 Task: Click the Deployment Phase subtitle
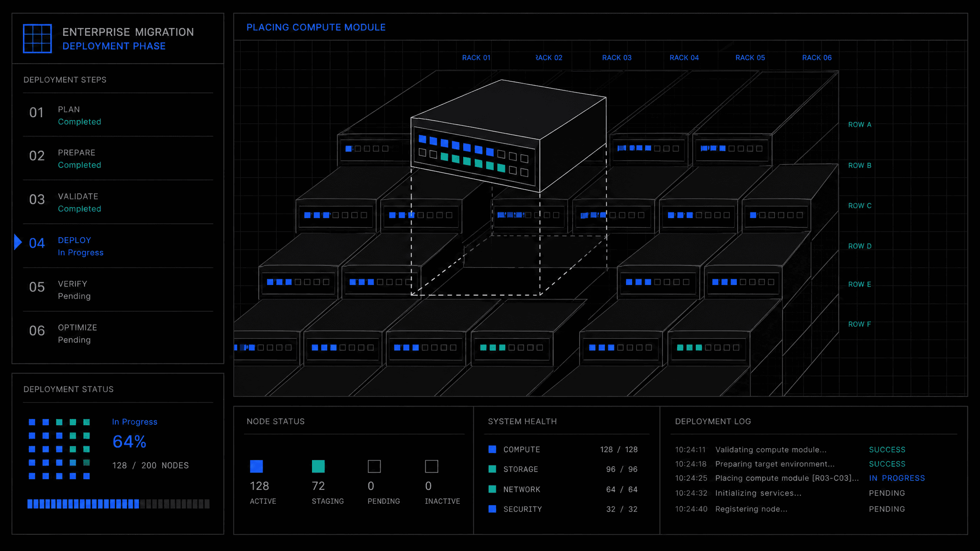pos(114,46)
